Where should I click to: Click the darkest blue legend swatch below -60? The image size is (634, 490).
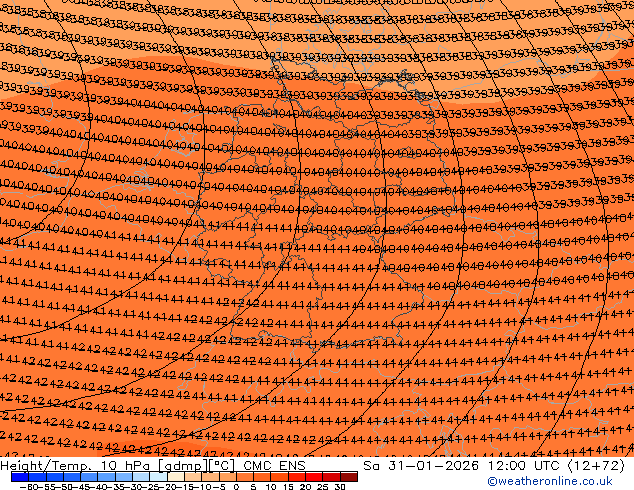coord(20,477)
